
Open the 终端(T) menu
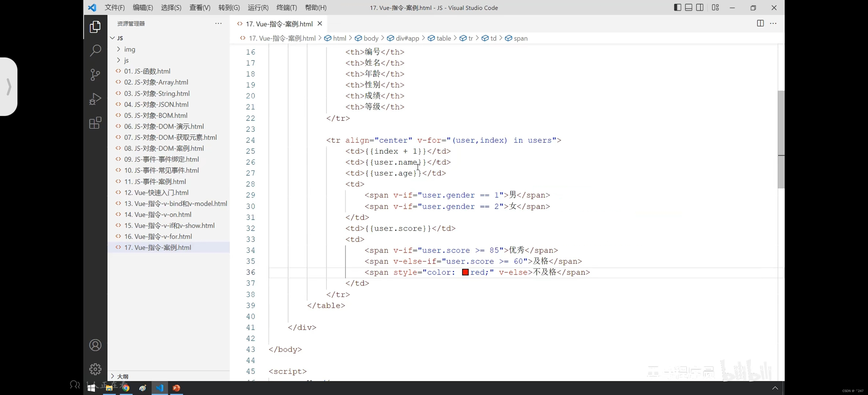click(287, 7)
